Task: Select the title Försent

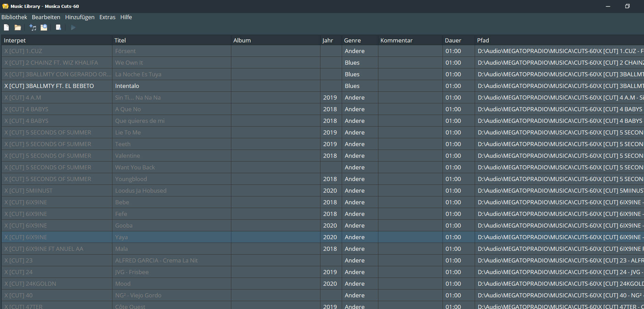Action: point(125,51)
